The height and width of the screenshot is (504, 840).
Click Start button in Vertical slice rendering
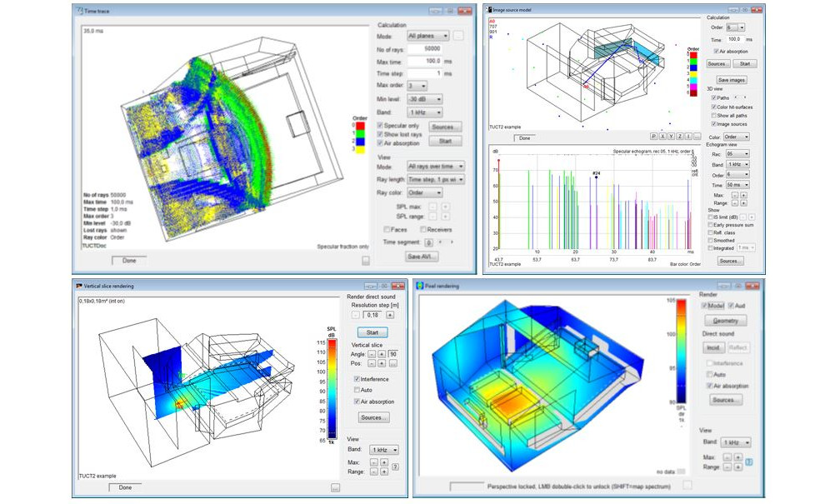(372, 332)
